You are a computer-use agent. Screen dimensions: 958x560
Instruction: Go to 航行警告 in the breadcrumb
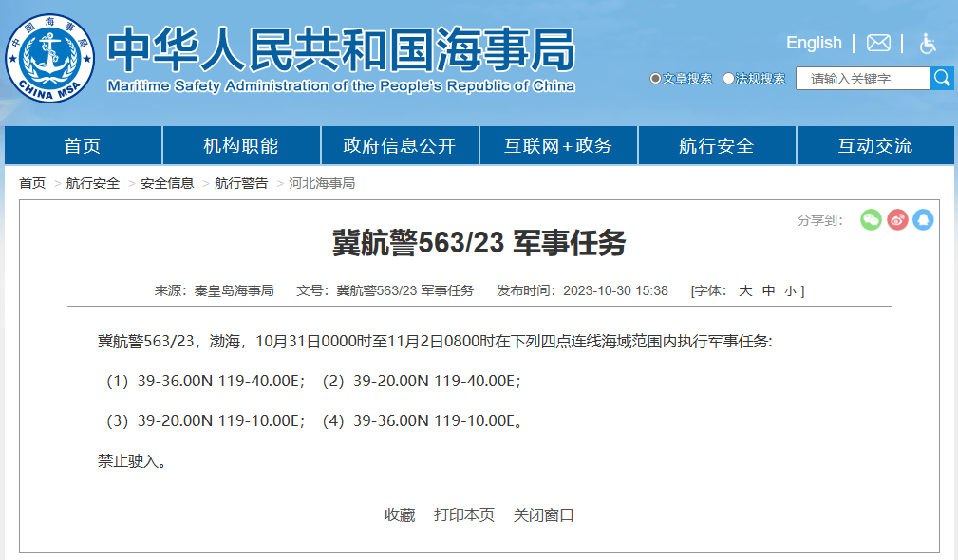coord(241,183)
